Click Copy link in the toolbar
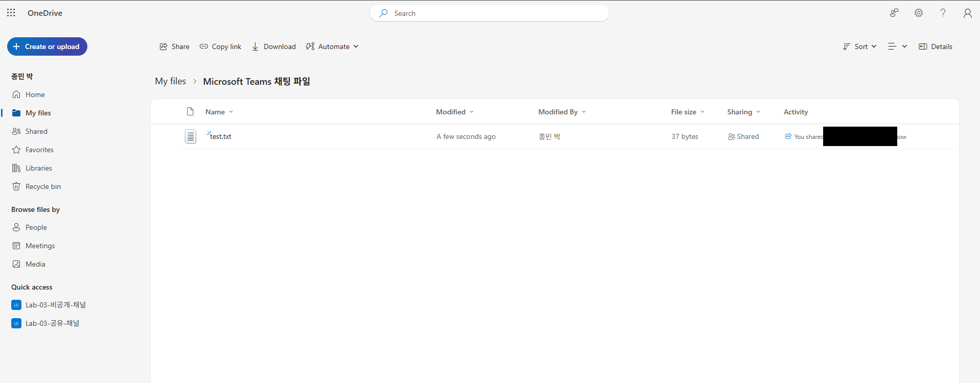Viewport: 980px width, 383px height. tap(220, 46)
